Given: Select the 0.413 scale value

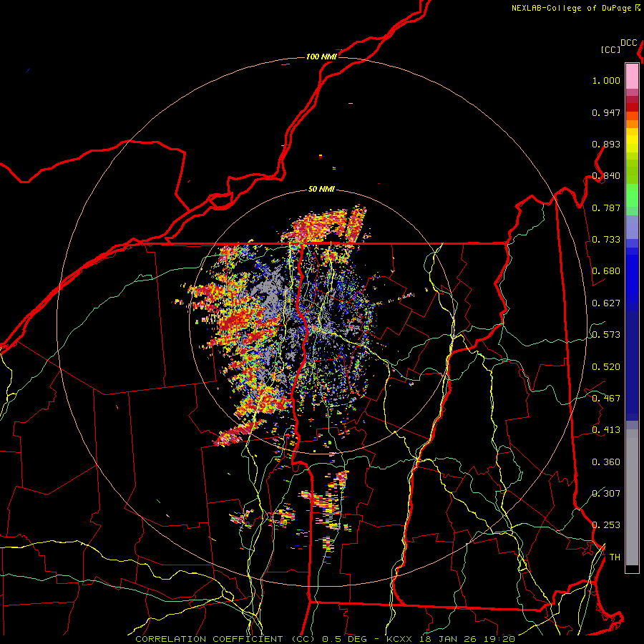Looking at the screenshot, I should tap(606, 430).
